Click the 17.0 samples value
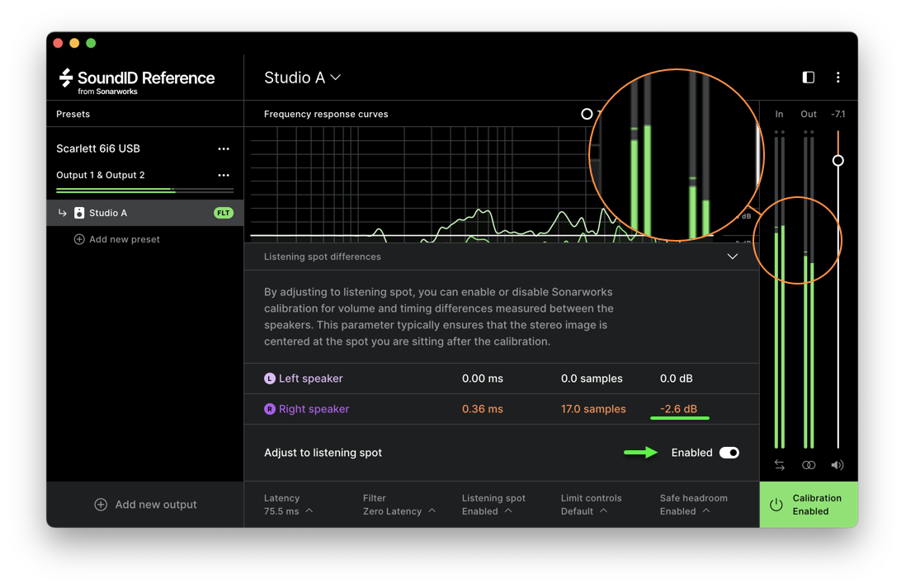The image size is (906, 588). tap(593, 409)
